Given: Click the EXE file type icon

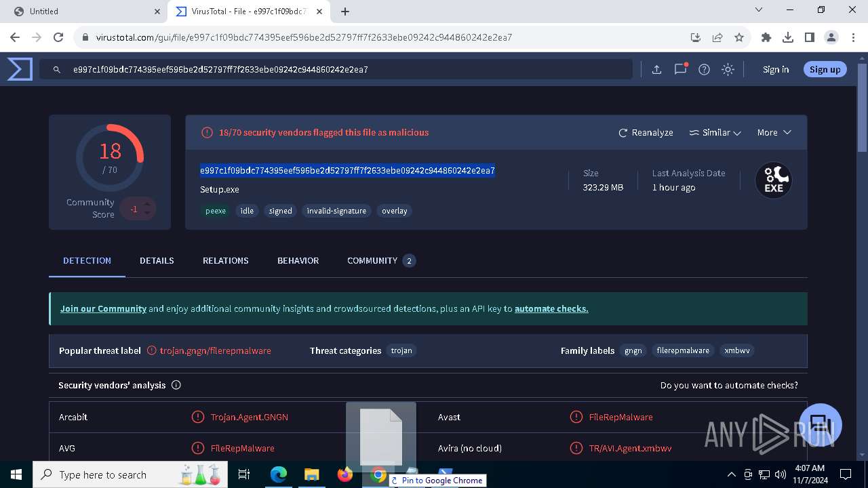Looking at the screenshot, I should click(x=774, y=180).
